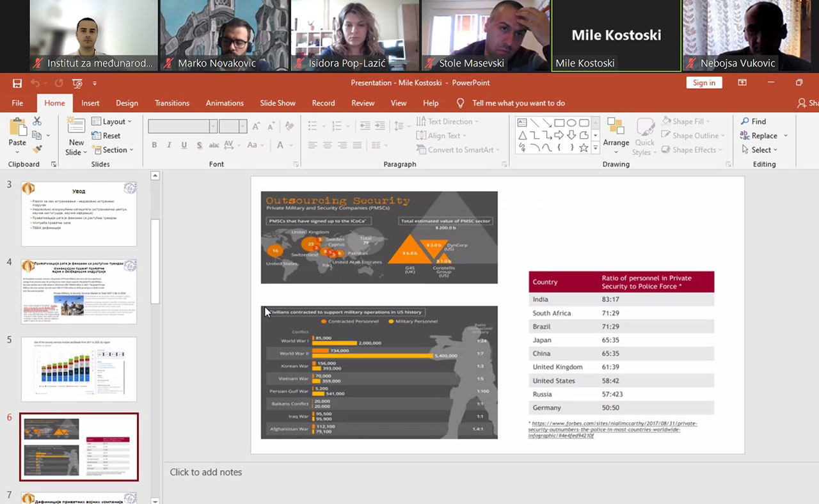
Task: Pick the Left Brace shape
Action: (559, 148)
